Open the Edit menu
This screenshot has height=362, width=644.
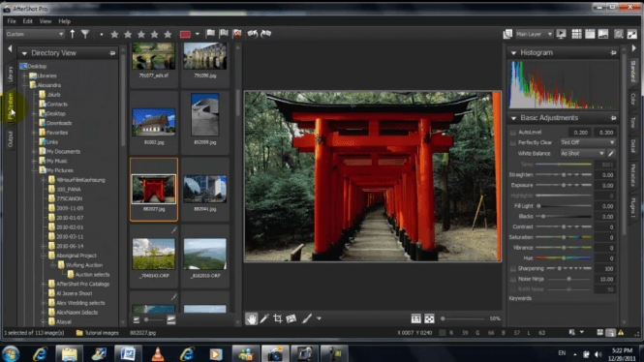(x=27, y=21)
